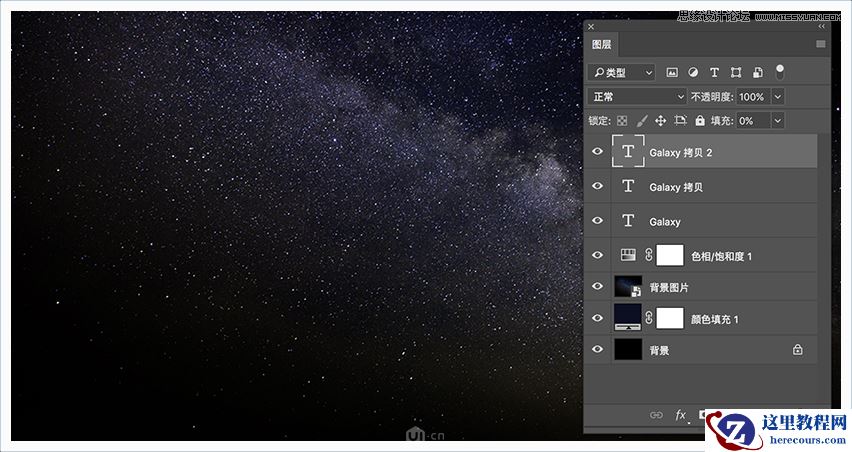
Task: Lock position move-arrows icon
Action: coord(660,121)
